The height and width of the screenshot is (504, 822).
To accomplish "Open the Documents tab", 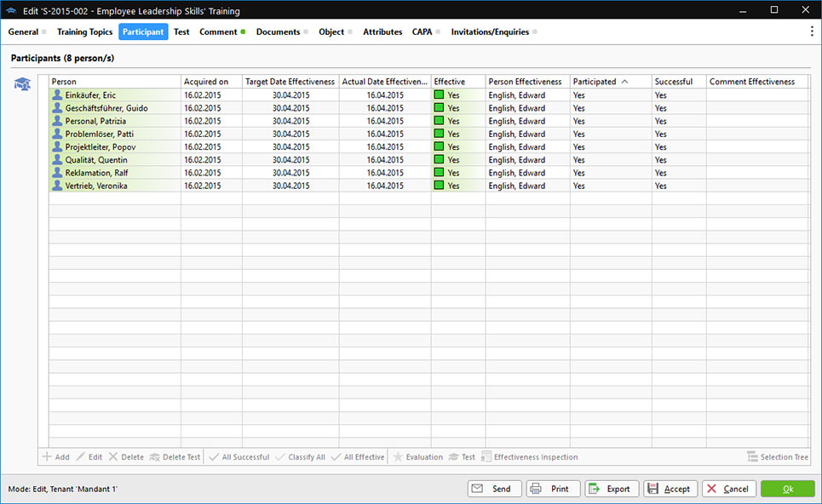I will coord(278,31).
